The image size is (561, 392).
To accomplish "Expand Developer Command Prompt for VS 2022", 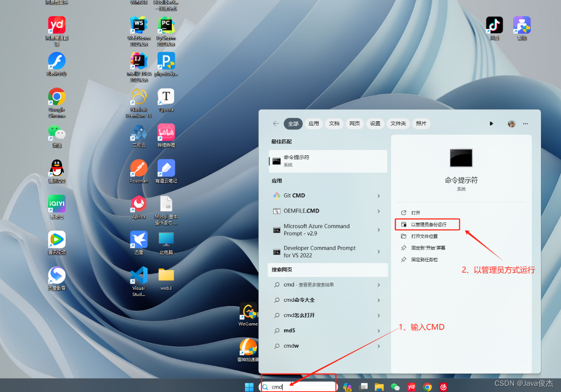I will coord(378,251).
